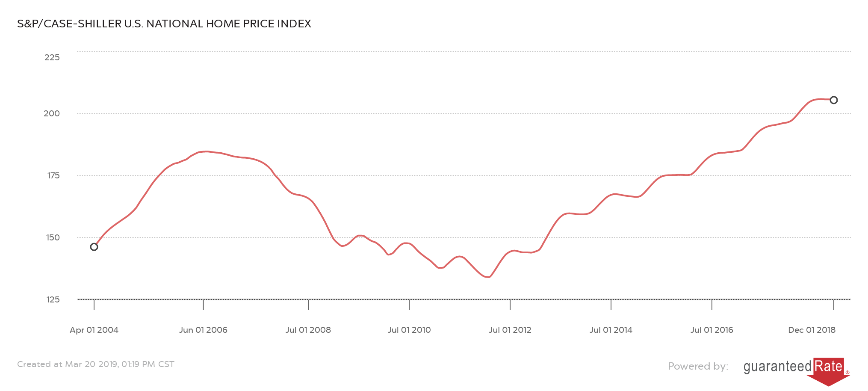Click the 200 y-axis value

(x=52, y=113)
